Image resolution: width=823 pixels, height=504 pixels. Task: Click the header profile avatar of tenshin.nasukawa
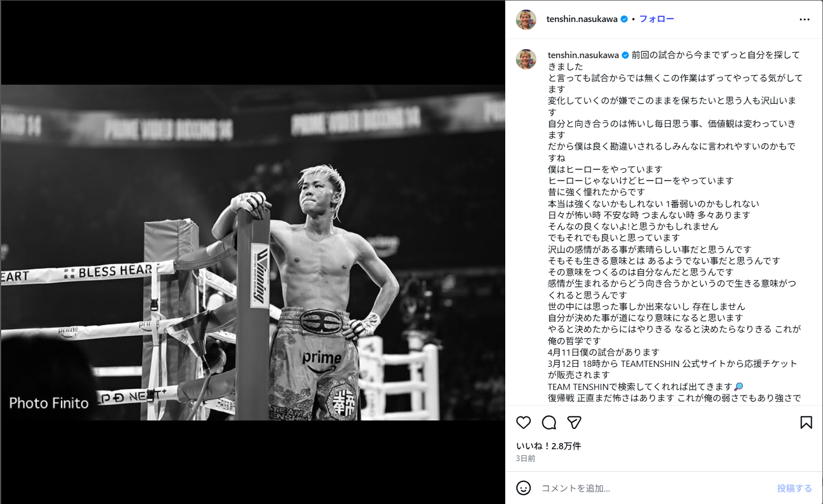tap(526, 20)
